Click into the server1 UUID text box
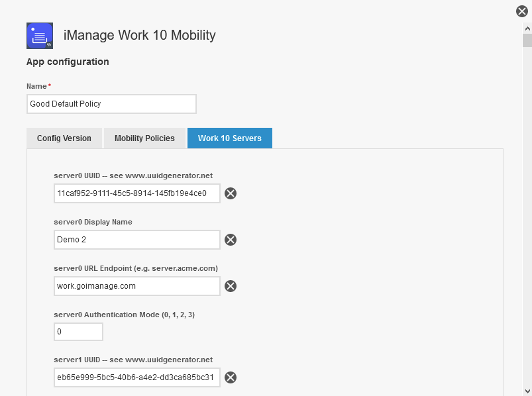Screen dimensions: 532x396 137,377
